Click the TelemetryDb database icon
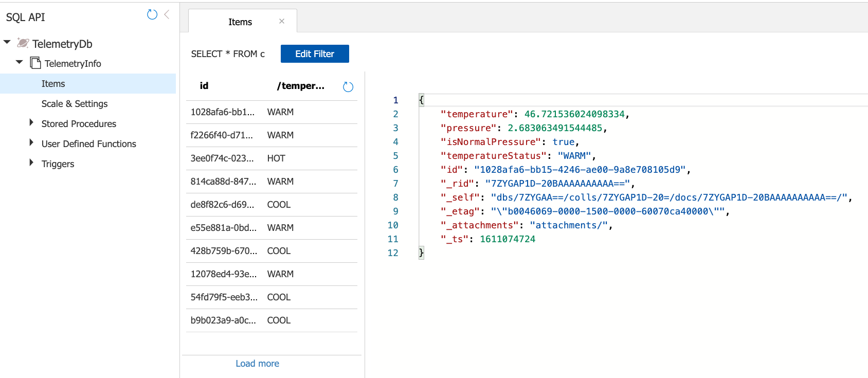The image size is (868, 378). pos(23,43)
